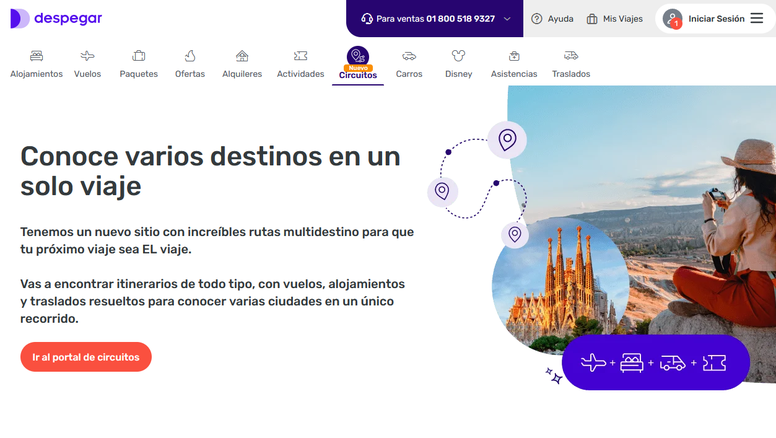Expand the sales phone number dropdown chevron

(507, 19)
